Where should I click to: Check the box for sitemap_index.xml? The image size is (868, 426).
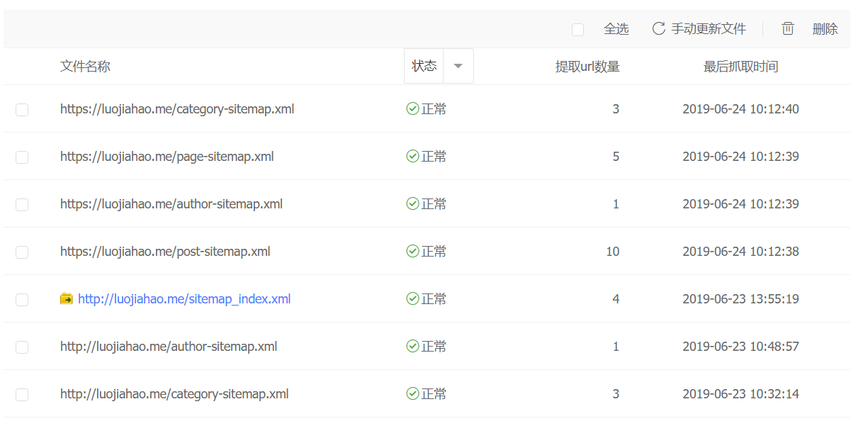click(22, 300)
